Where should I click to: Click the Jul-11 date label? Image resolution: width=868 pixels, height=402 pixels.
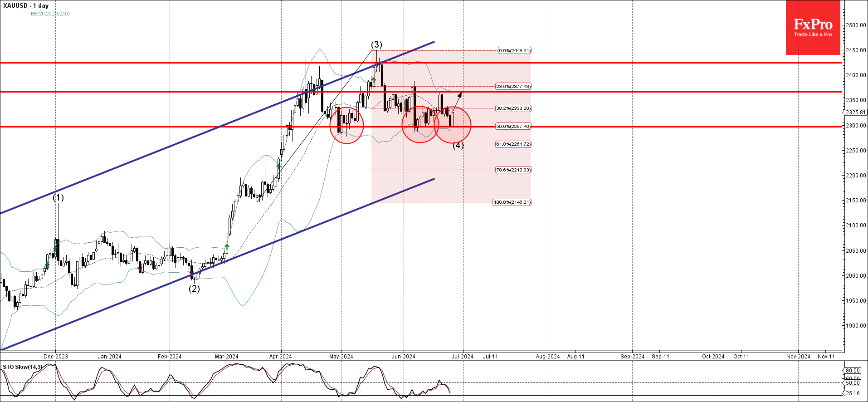pyautogui.click(x=490, y=357)
